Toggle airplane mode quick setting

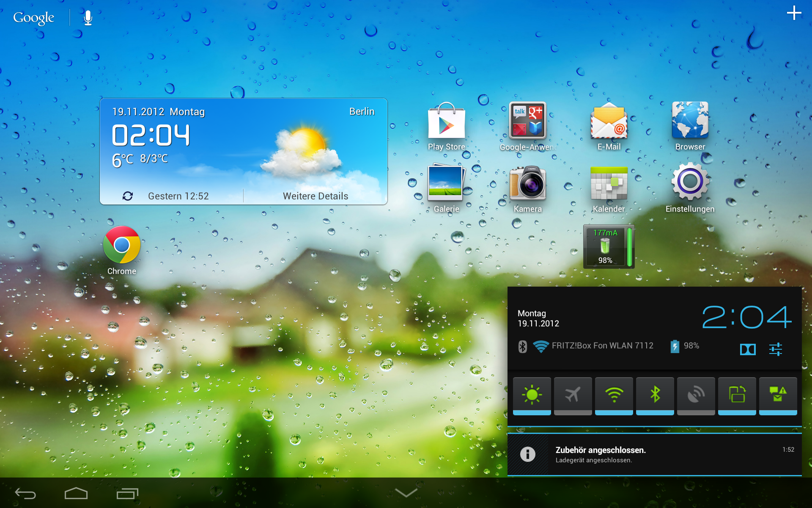573,395
